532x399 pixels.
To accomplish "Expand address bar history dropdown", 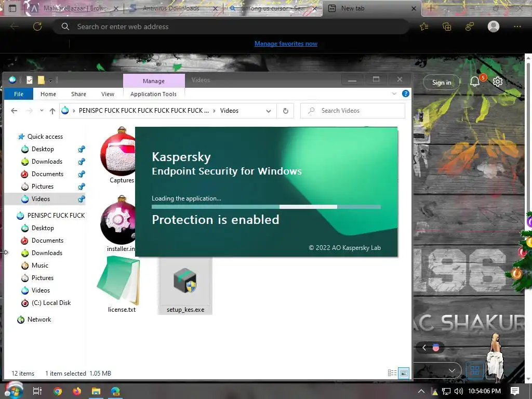I will pos(269,111).
